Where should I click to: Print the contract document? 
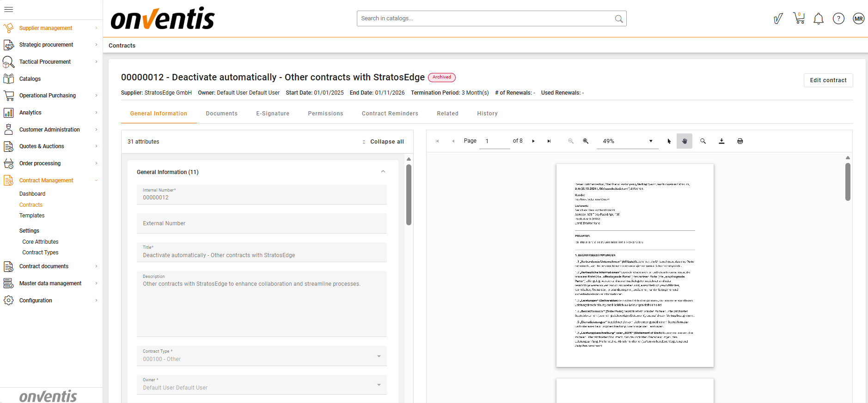click(x=740, y=141)
